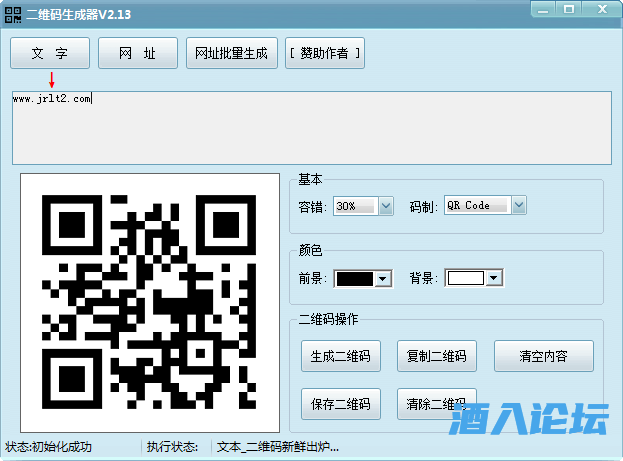623x461 pixels.
Task: Expand the 容错 error correction dropdown
Action: point(386,205)
